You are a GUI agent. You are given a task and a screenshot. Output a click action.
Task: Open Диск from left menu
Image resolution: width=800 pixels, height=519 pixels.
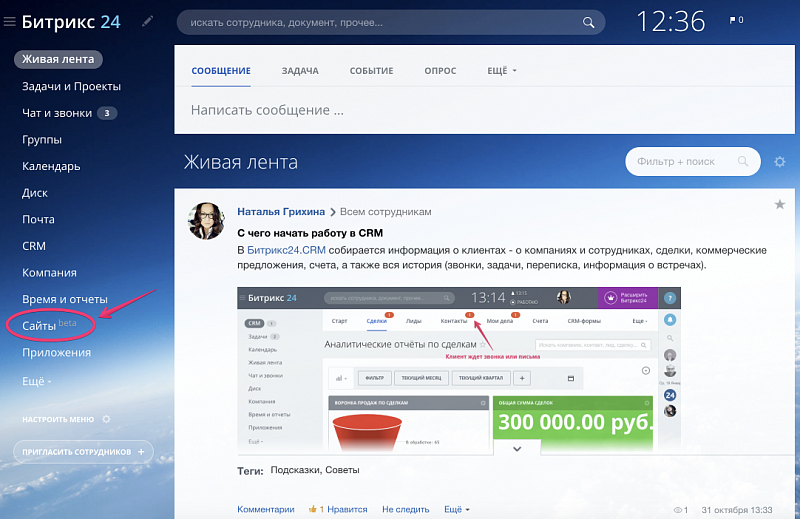pyautogui.click(x=35, y=193)
